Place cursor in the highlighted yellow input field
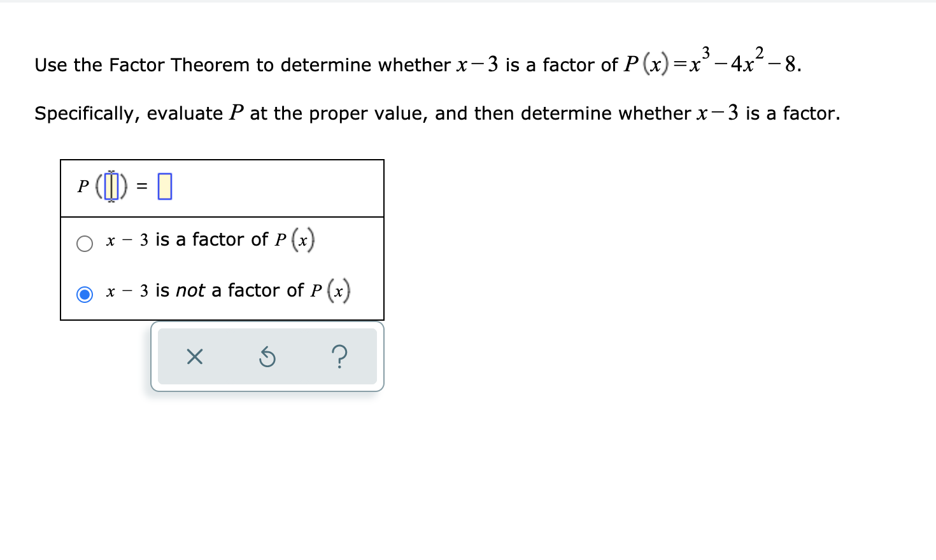The image size is (936, 560). [x=164, y=186]
